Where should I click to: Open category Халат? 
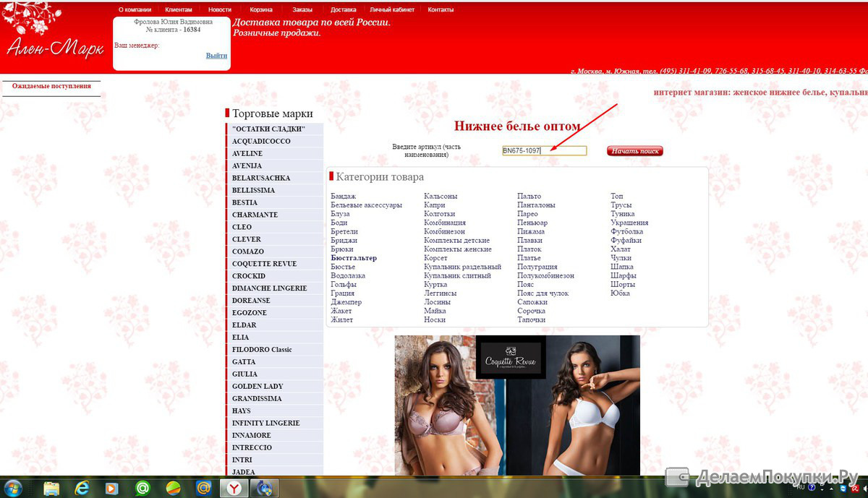(621, 249)
